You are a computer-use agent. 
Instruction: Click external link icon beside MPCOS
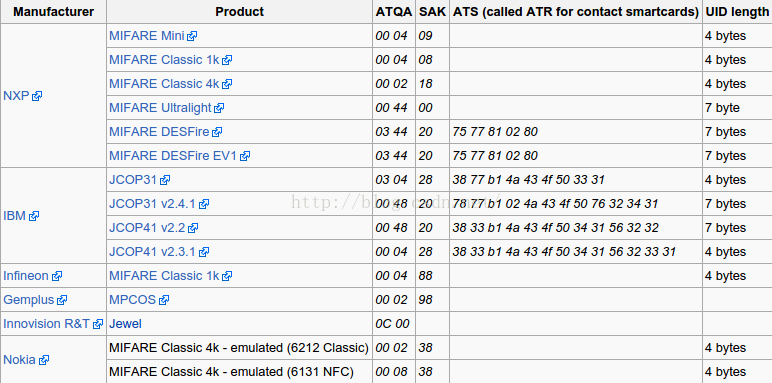click(164, 300)
